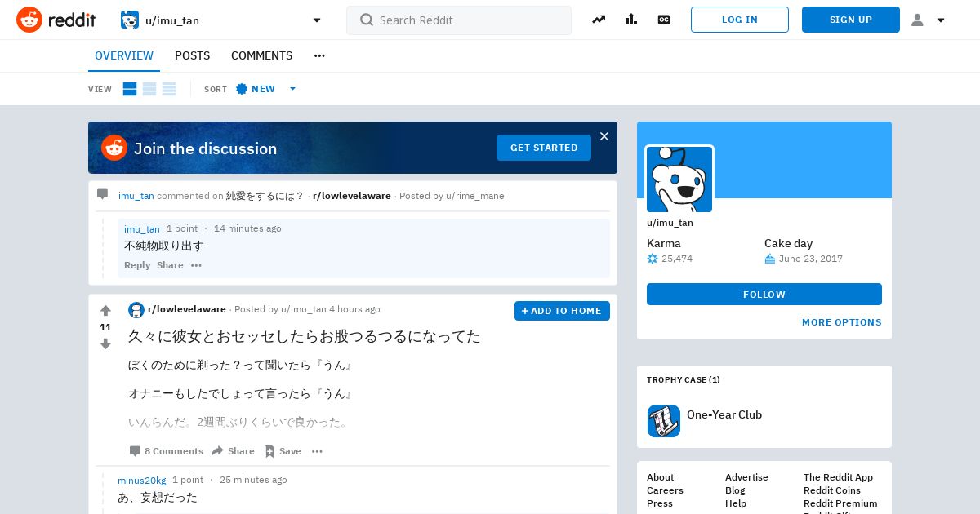Click the karma icon next to 25,474

653,259
